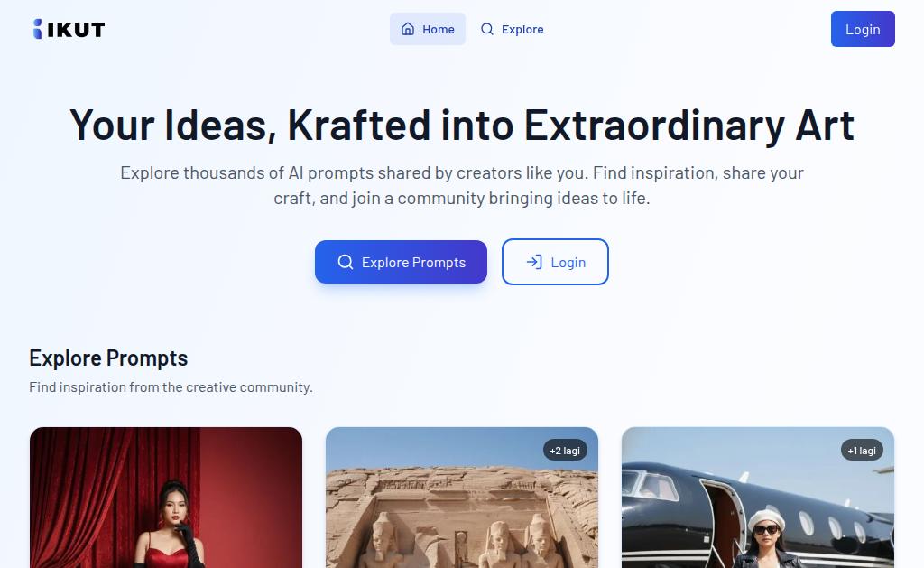Click the IKUT wordmark text
924x568 pixels.
pyautogui.click(x=76, y=30)
